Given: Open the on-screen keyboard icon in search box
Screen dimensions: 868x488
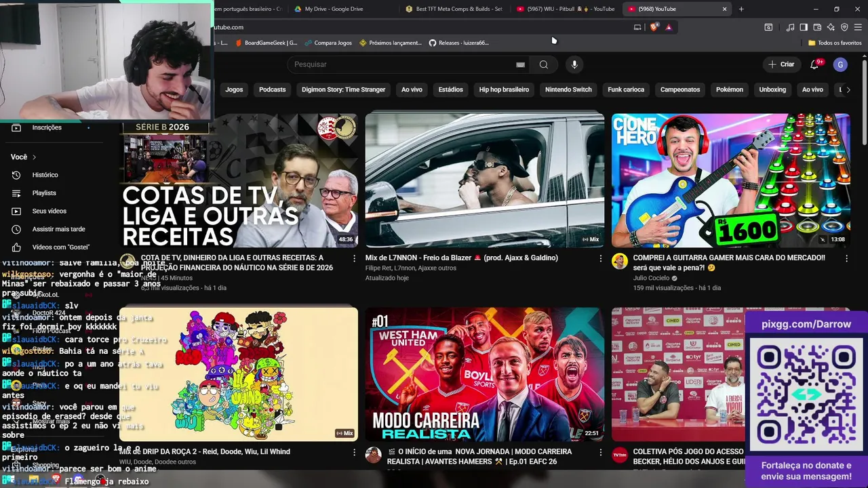Looking at the screenshot, I should click(520, 64).
